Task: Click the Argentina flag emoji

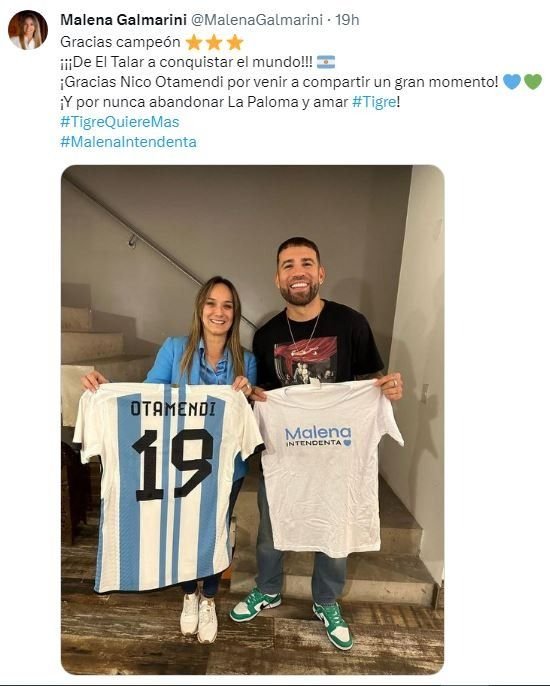Action: pyautogui.click(x=326, y=62)
